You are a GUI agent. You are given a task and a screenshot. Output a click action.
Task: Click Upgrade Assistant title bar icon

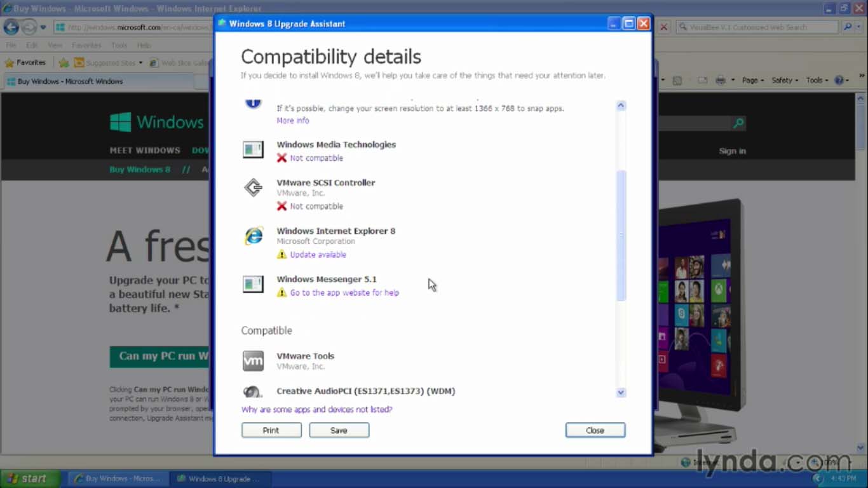point(222,24)
